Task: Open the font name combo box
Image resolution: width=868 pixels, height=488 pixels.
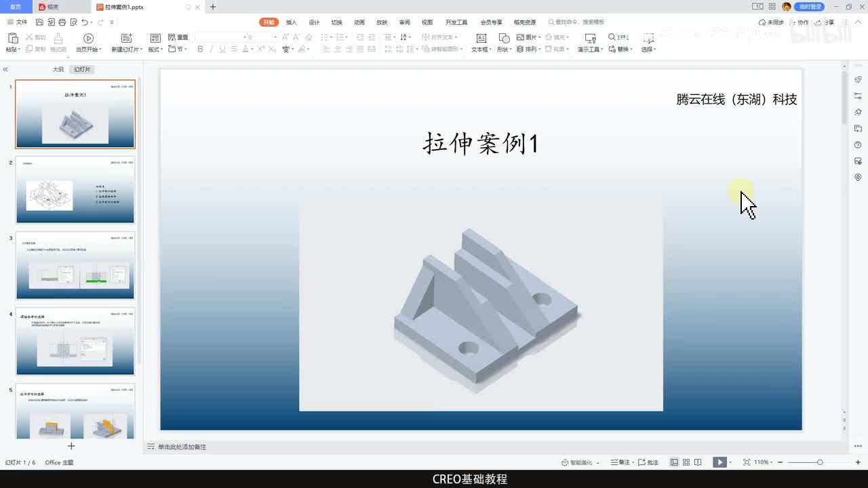Action: (221, 37)
